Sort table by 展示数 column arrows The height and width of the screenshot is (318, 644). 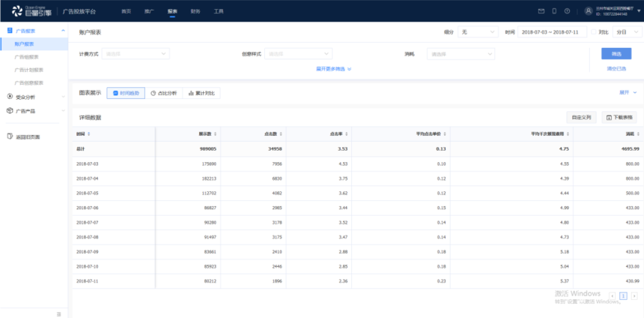[x=215, y=134]
